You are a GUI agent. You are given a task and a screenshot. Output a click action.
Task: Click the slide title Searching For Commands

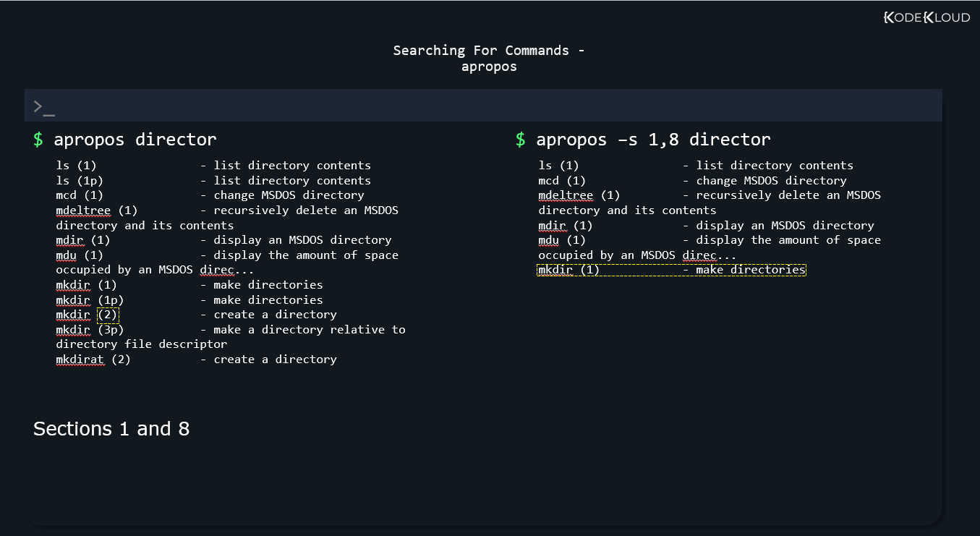[x=489, y=50]
